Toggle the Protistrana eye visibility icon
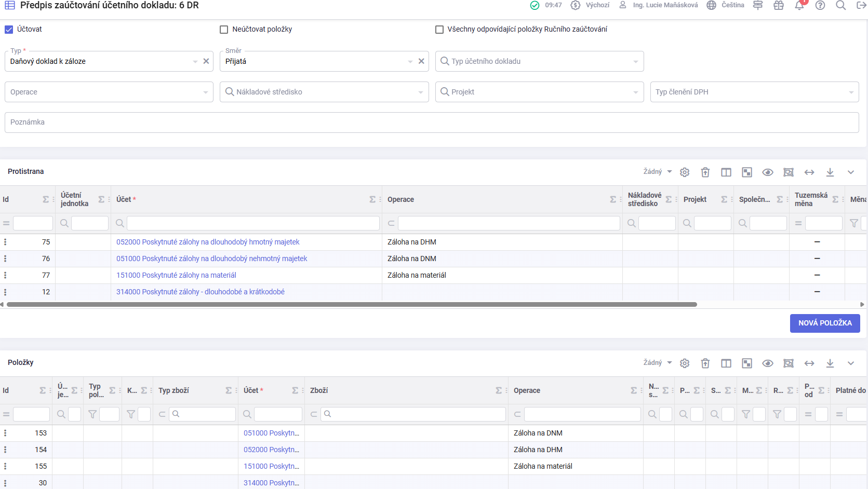This screenshot has height=489, width=868. point(768,172)
